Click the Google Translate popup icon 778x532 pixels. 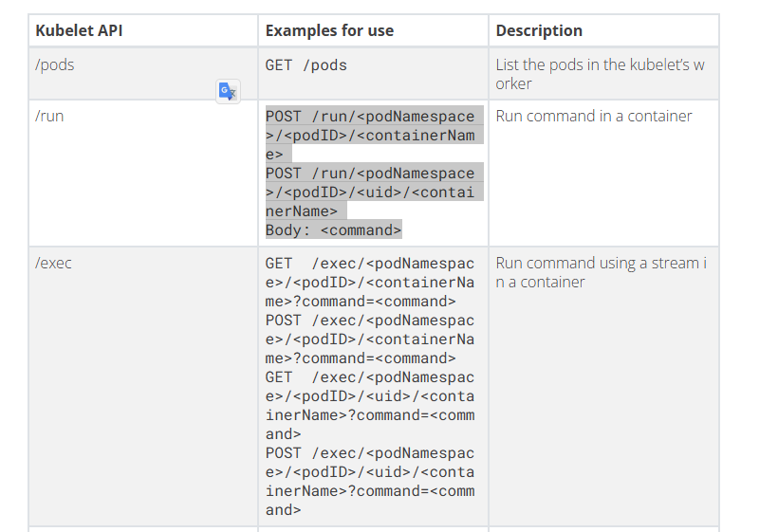[228, 91]
